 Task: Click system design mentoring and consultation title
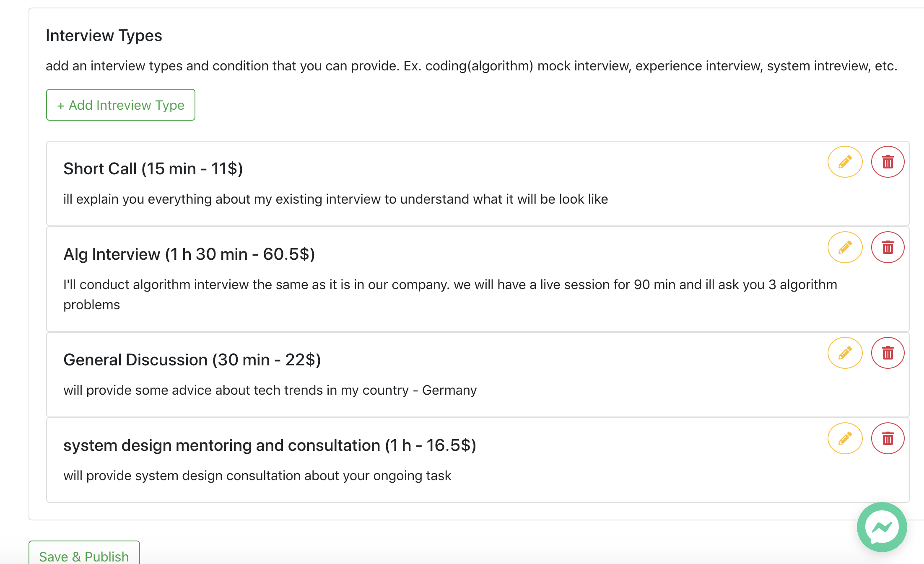(270, 445)
